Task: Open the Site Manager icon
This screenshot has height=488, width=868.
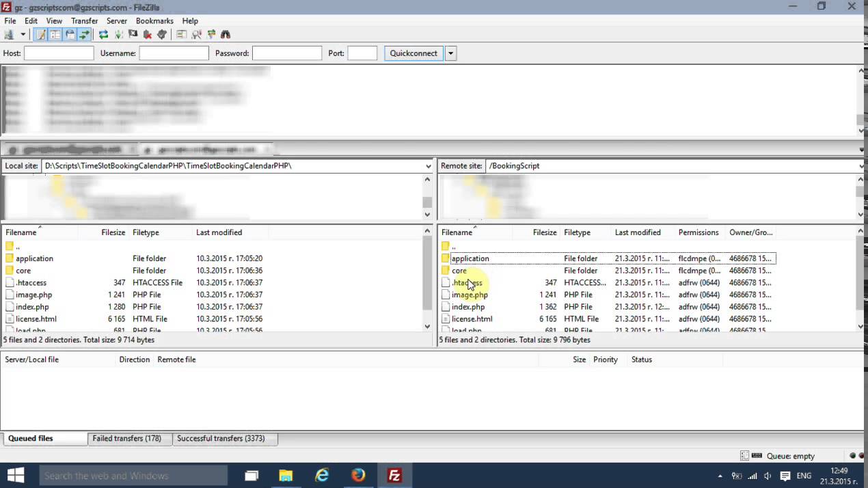Action: coord(9,34)
